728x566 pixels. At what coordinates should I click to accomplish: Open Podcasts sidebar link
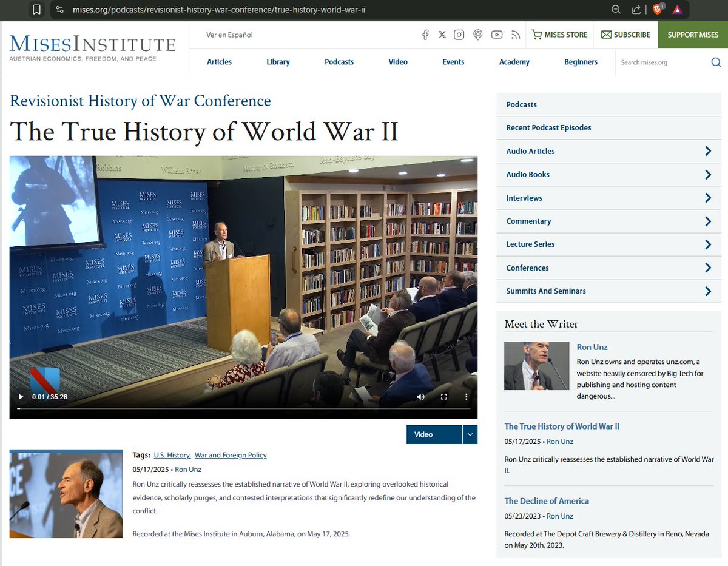coord(521,104)
